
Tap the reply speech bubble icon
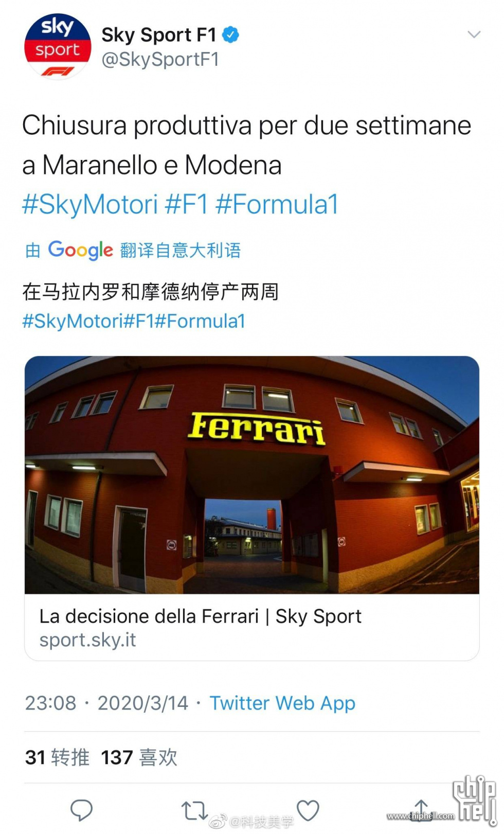point(81,810)
